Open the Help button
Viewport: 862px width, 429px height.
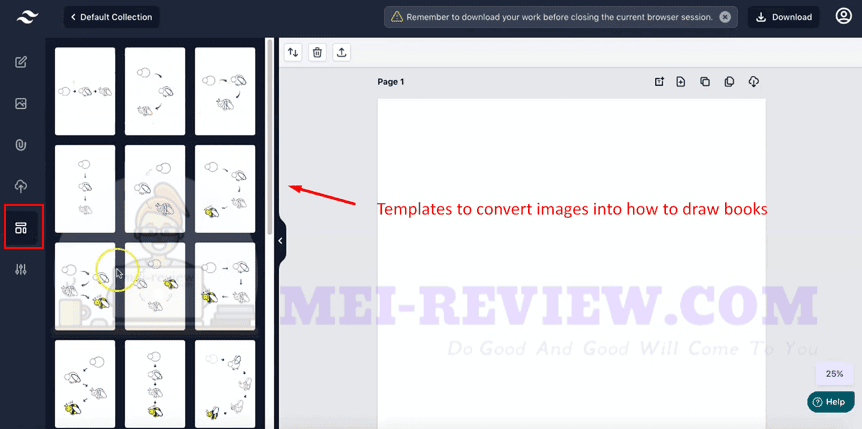point(831,402)
